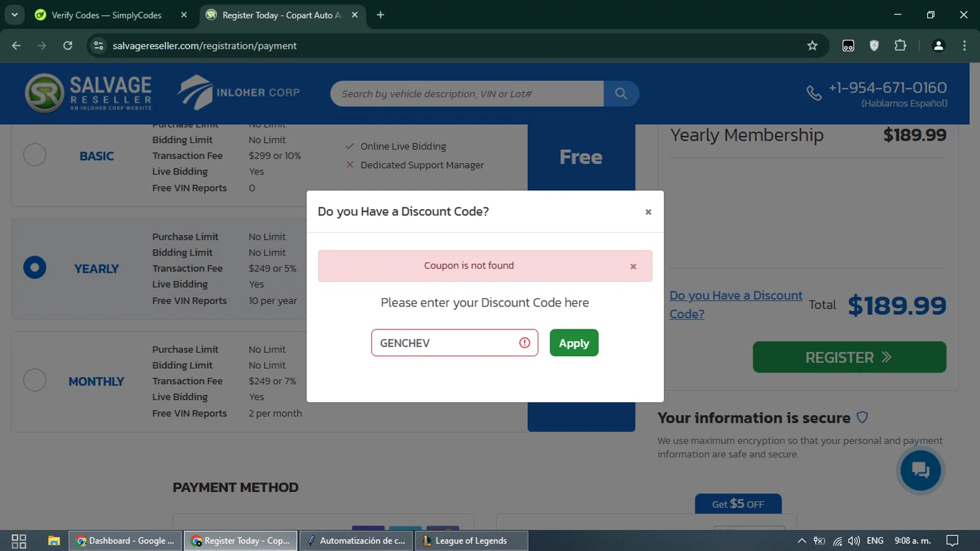The image size is (980, 551).
Task: Click the discount code input field
Action: point(454,342)
